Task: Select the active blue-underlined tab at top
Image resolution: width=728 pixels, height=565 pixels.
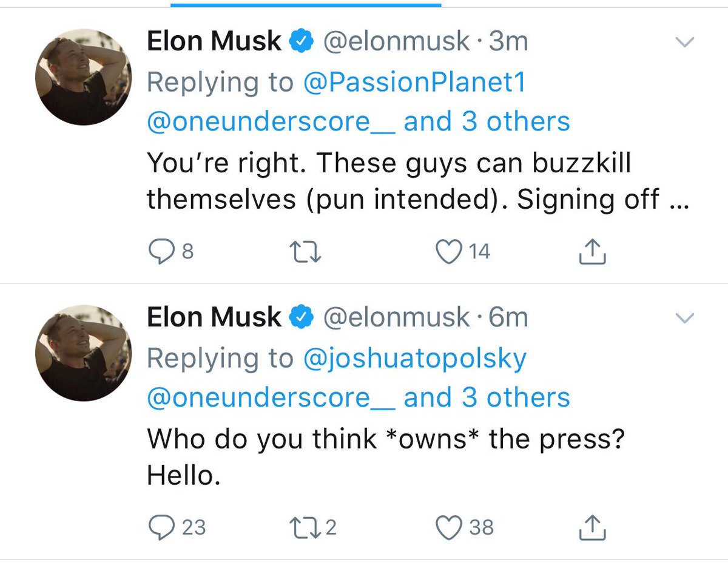Action: pyautogui.click(x=306, y=4)
